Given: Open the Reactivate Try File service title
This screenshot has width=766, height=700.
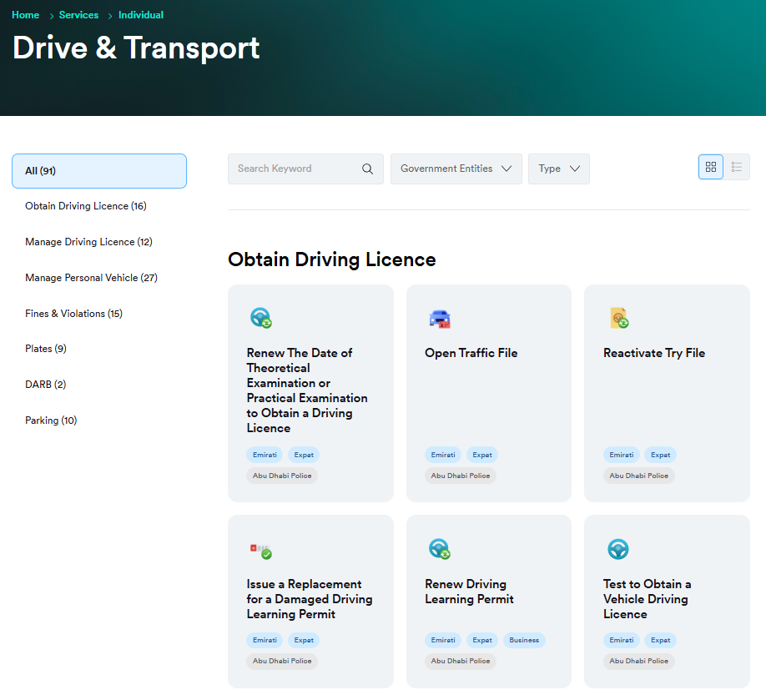Looking at the screenshot, I should point(653,353).
